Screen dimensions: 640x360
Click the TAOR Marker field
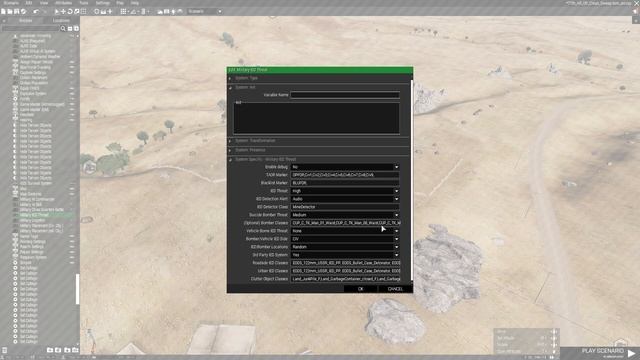(x=345, y=175)
